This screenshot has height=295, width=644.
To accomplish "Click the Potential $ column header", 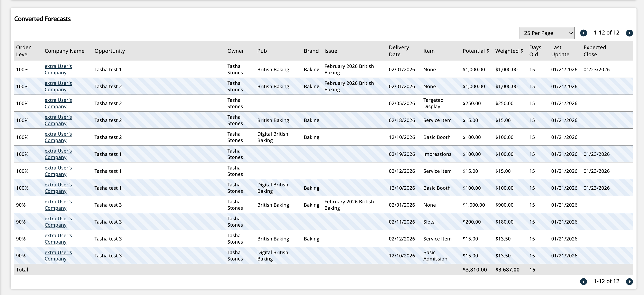I will coord(475,51).
